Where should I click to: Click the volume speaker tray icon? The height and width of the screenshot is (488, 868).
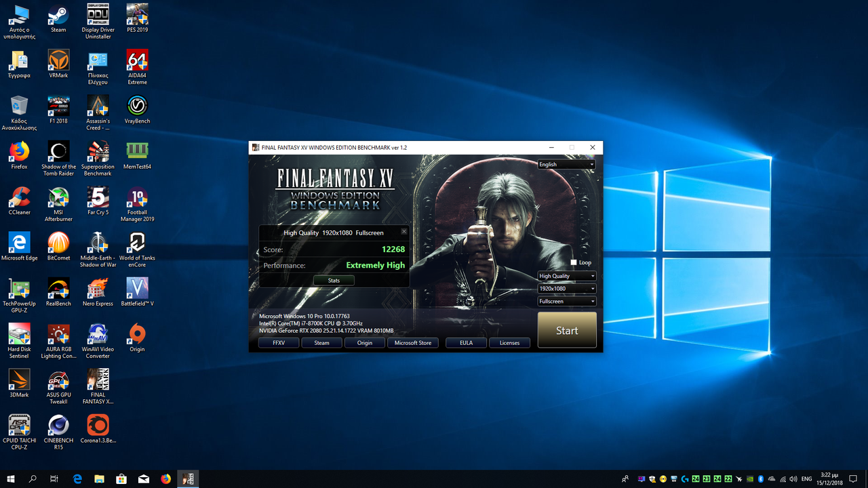793,479
